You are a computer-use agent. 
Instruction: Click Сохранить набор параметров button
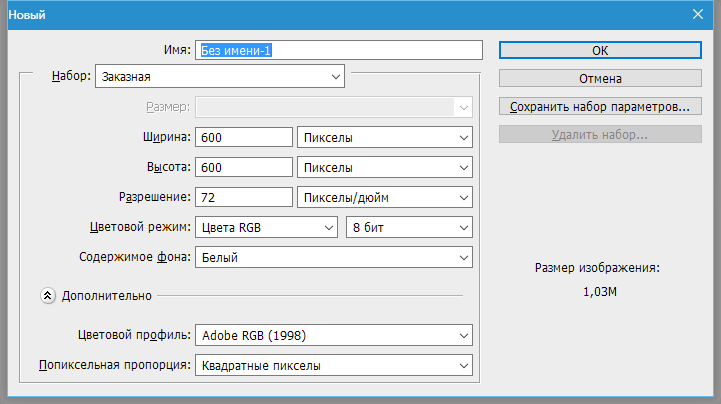[x=600, y=106]
